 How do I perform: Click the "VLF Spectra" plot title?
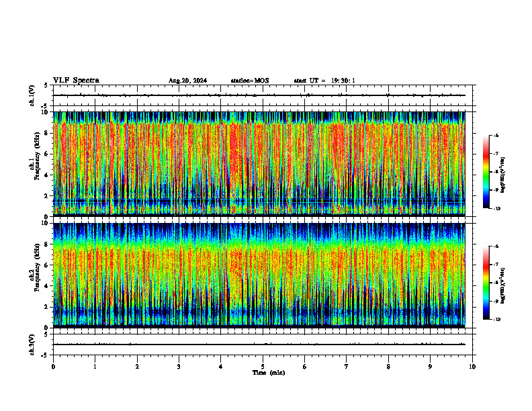tap(76, 81)
